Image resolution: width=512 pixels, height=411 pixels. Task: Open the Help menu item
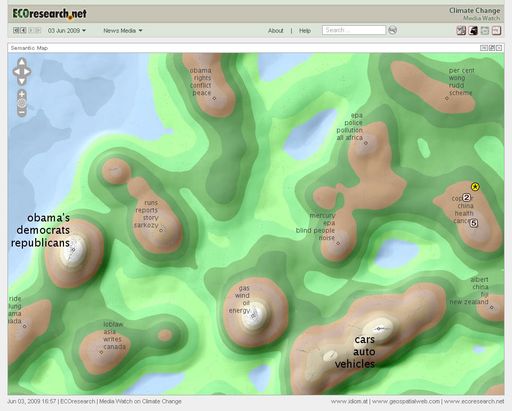click(x=305, y=31)
